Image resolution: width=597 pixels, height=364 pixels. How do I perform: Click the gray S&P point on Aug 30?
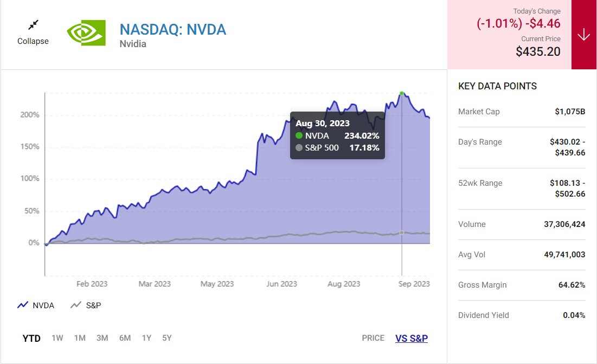[x=402, y=232]
